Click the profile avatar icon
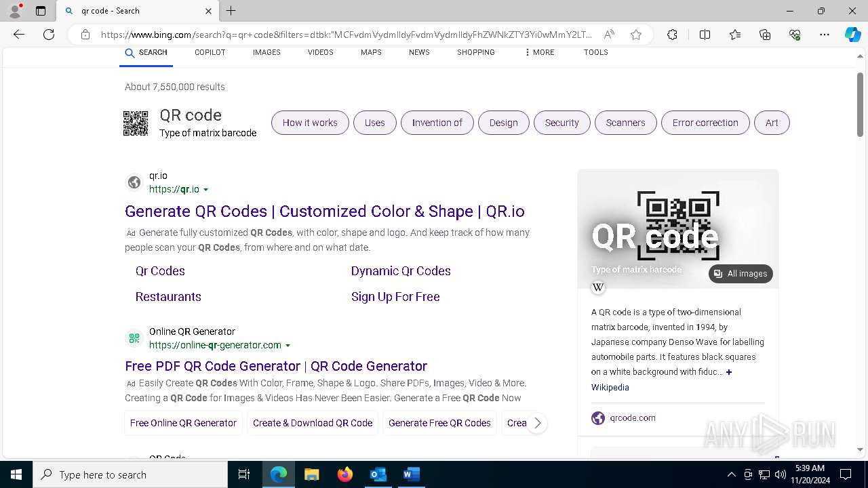This screenshot has width=868, height=488. pyautogui.click(x=15, y=11)
